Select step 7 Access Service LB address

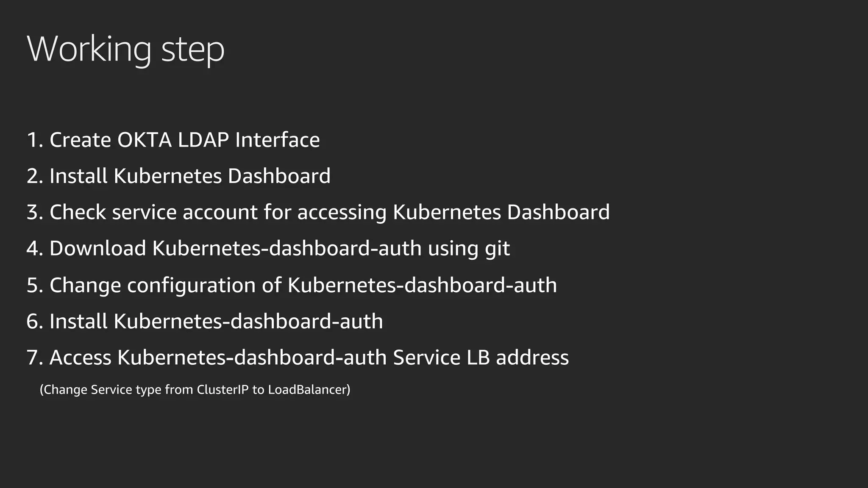coord(298,358)
